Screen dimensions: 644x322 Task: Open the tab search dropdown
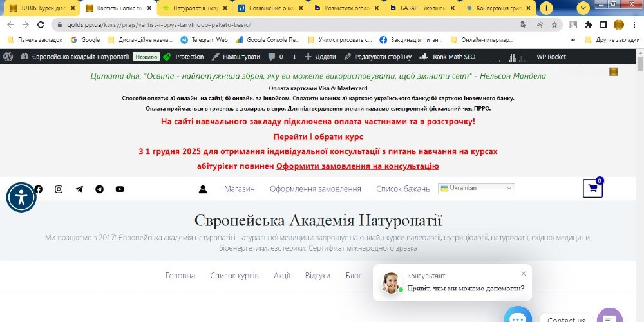click(x=583, y=8)
